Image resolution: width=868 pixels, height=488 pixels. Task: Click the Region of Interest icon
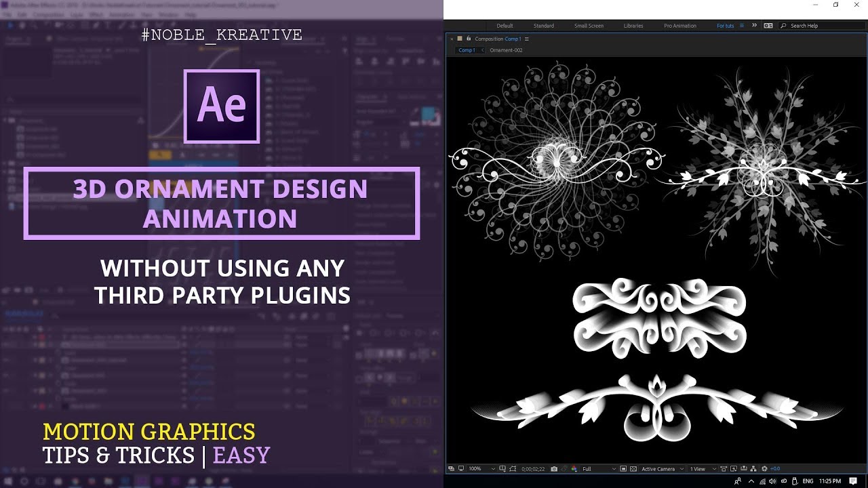pyautogui.click(x=623, y=468)
